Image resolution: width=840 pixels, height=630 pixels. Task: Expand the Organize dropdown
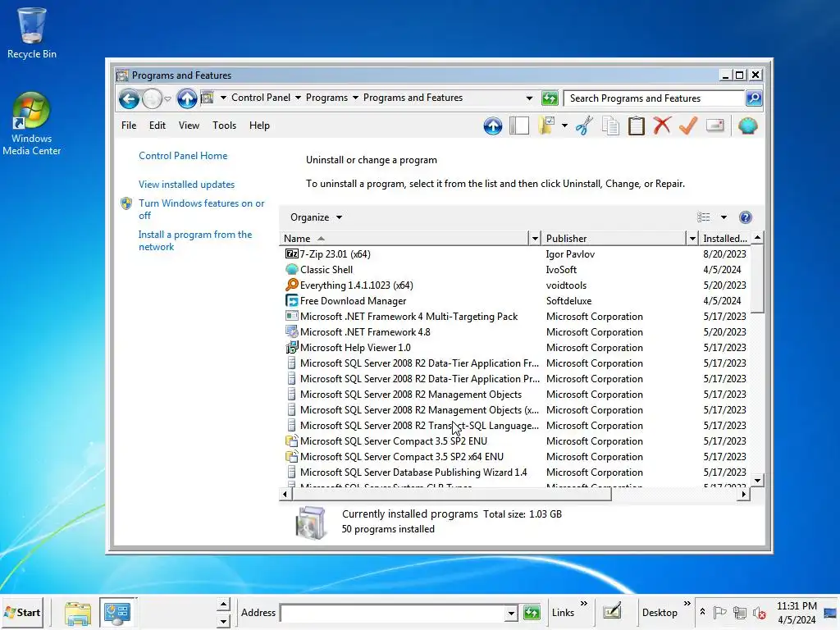[316, 217]
